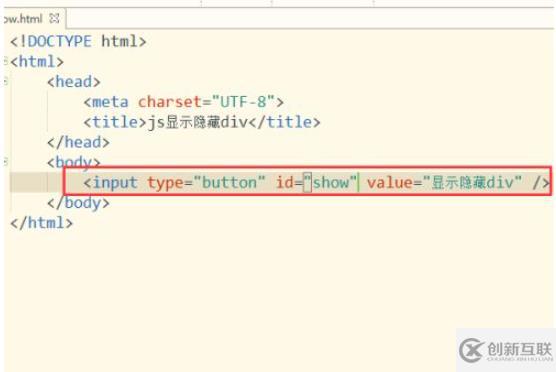Click the title line js显示隐藏div
556x372 pixels.
pos(202,122)
